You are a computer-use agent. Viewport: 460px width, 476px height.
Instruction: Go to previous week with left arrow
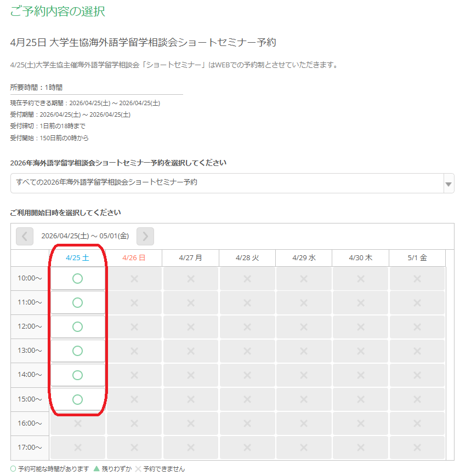[x=25, y=236]
